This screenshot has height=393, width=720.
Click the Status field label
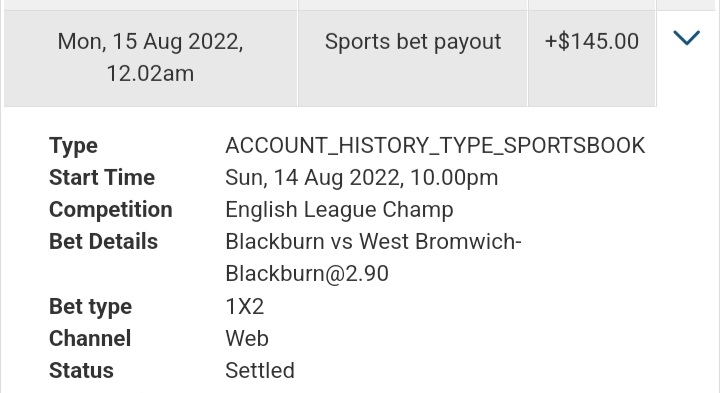click(81, 371)
